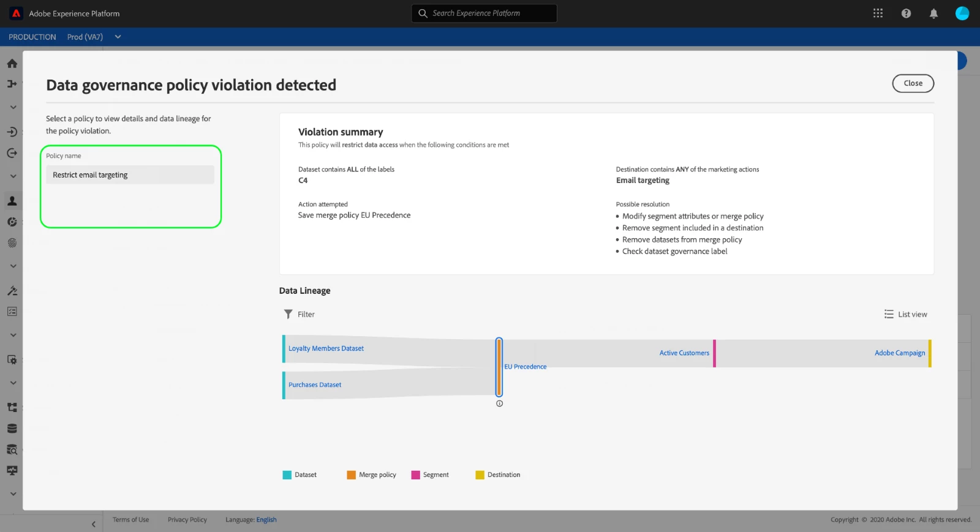Expand the Prod (VA7) sandbox dropdown

(118, 37)
